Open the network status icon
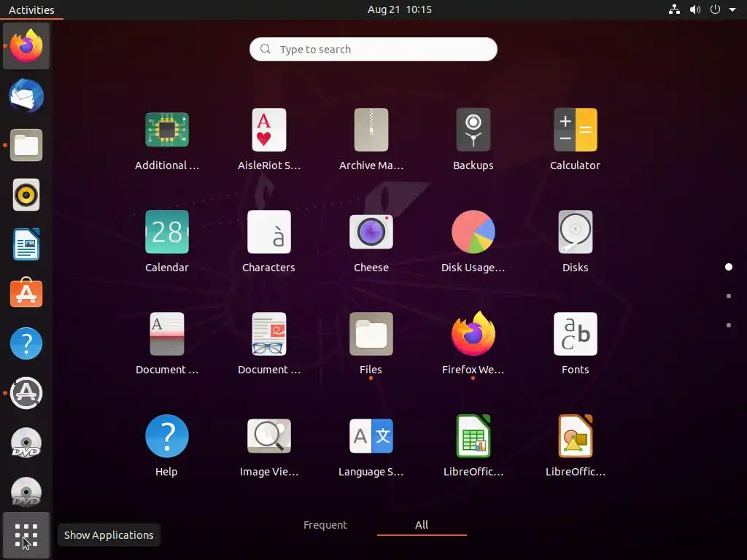747x560 pixels. tap(674, 9)
